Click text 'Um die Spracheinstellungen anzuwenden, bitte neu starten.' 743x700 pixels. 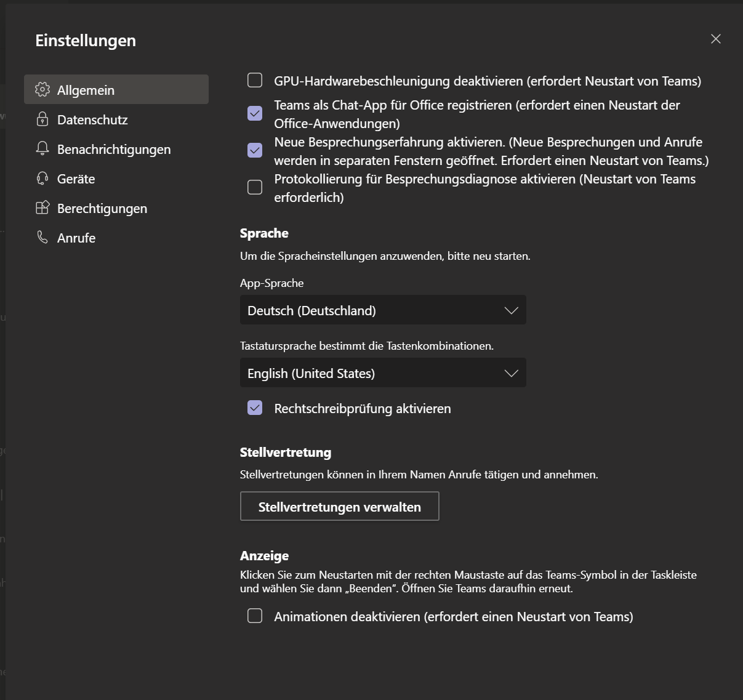[x=385, y=256]
